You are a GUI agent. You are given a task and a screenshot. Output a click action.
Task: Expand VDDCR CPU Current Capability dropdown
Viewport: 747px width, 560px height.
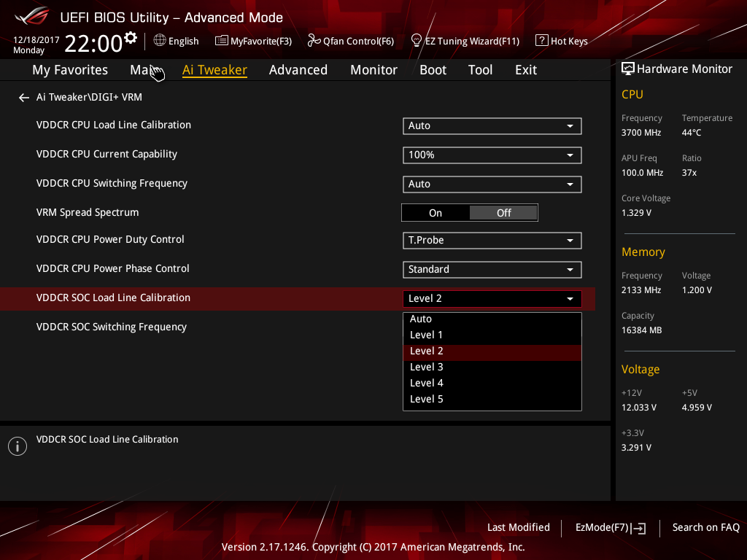[492, 155]
